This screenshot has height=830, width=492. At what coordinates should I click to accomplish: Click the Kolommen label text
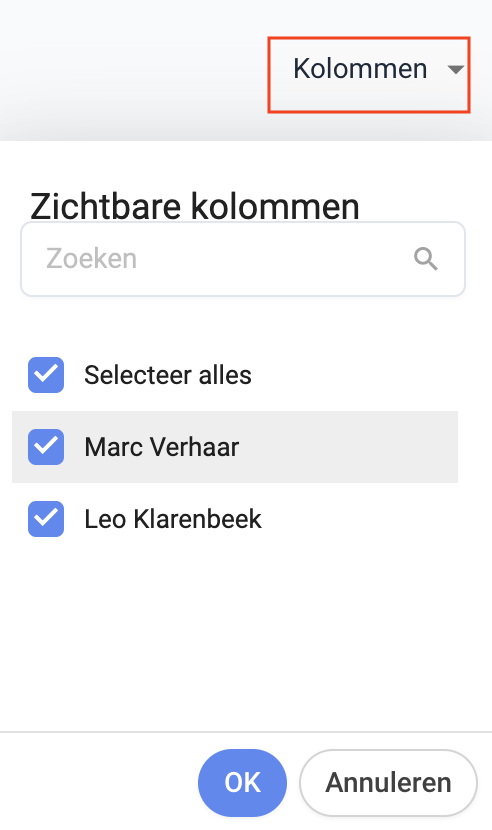pos(360,69)
